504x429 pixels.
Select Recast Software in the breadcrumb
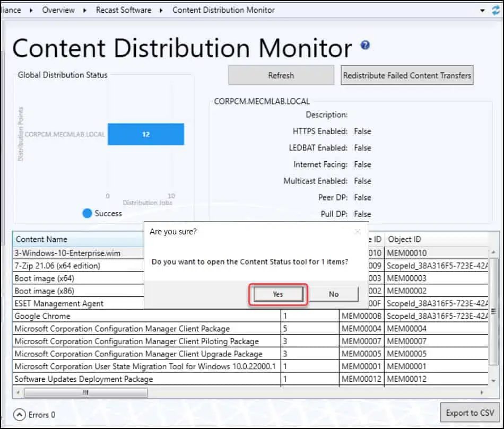tap(124, 10)
